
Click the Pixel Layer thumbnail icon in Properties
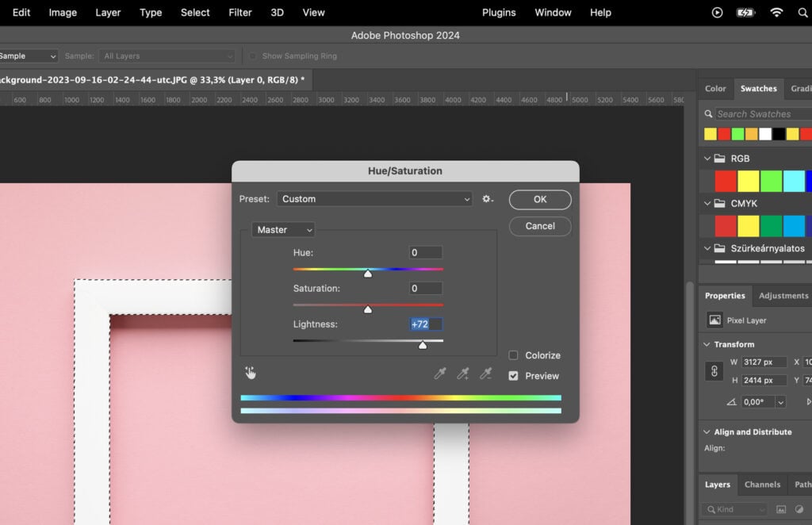tap(715, 320)
